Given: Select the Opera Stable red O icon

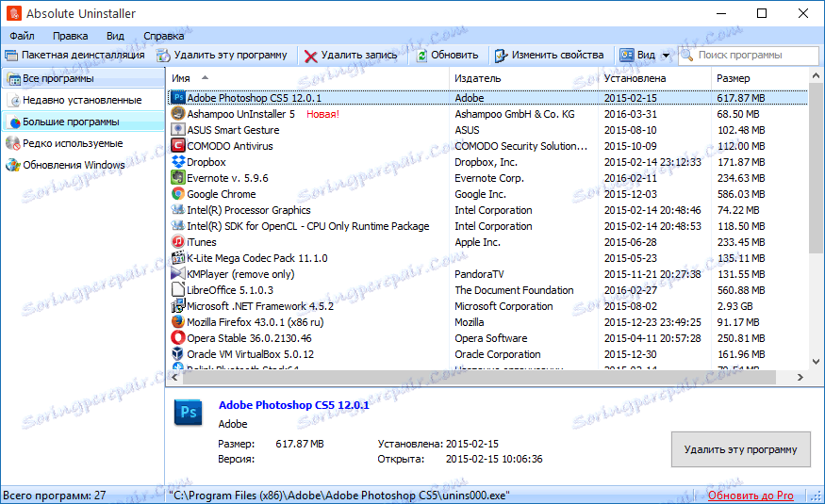Looking at the screenshot, I should (178, 338).
